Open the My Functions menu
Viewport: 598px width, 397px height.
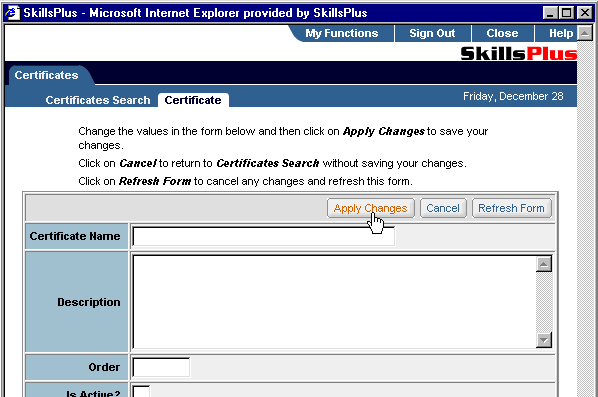coord(341,34)
